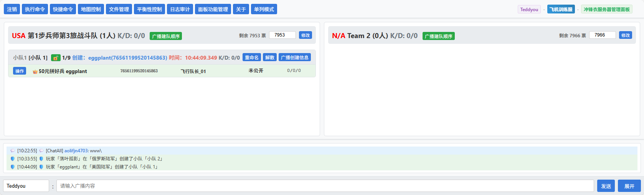Click 解散 to disband 小队1
Viewport: 644px width, 195px height.
point(270,58)
